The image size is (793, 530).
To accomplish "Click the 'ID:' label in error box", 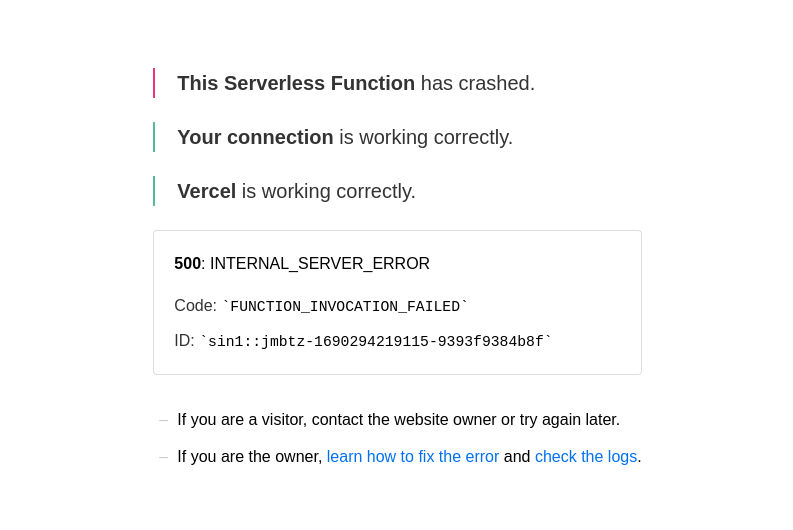I will pos(184,340).
